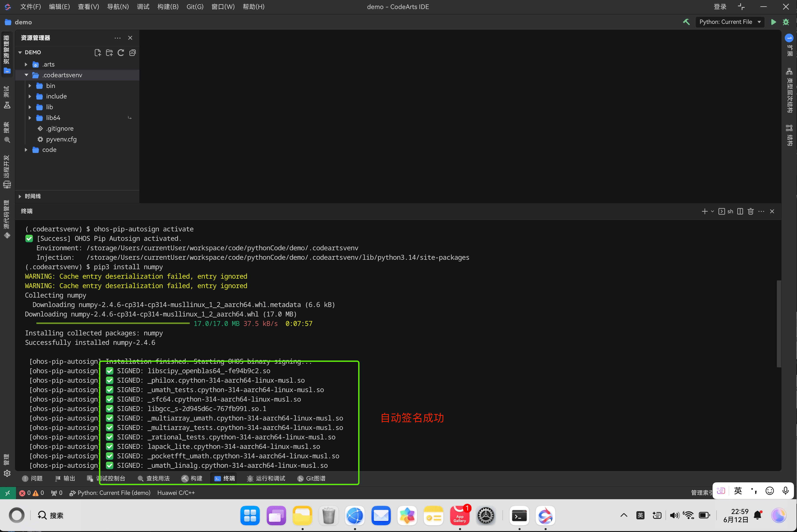The width and height of the screenshot is (797, 532).
Task: Click the green build hammer icon
Action: pyautogui.click(x=686, y=22)
